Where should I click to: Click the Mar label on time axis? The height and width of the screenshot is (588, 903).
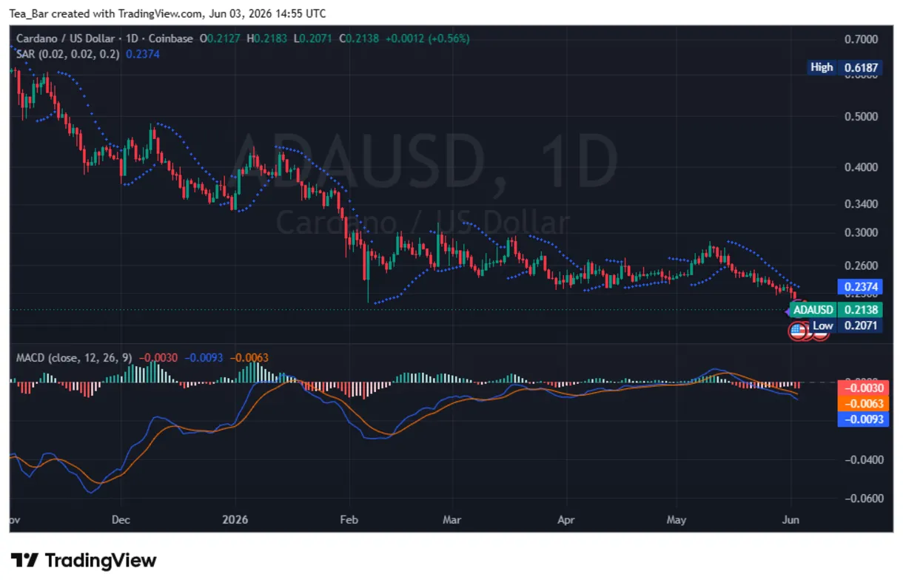coord(451,520)
